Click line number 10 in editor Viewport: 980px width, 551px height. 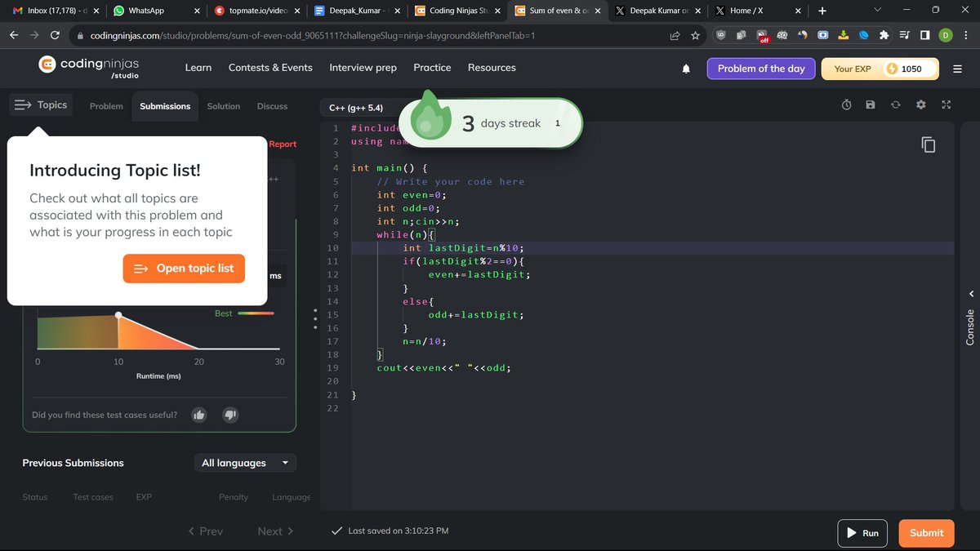332,248
